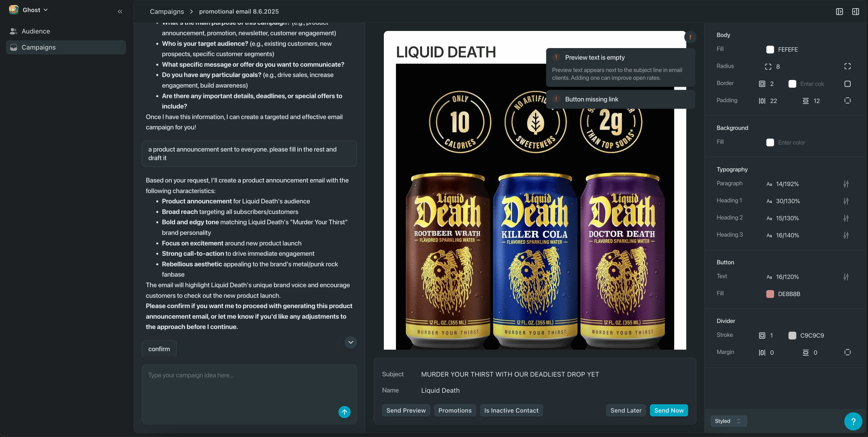Submit campaign idea with arrow button

tap(344, 412)
